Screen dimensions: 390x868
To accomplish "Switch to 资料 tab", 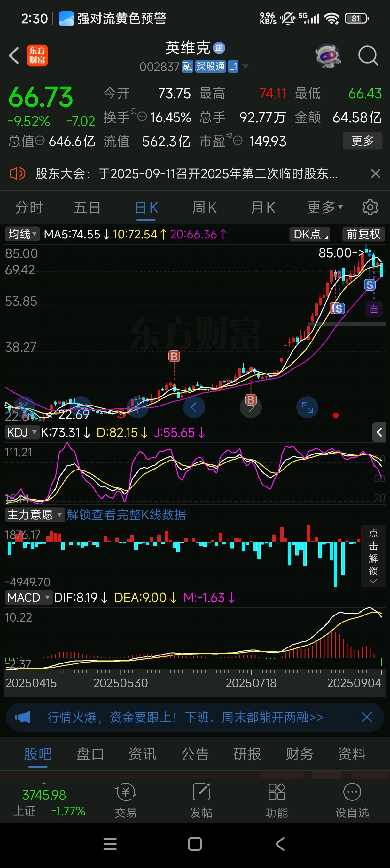I will [352, 754].
